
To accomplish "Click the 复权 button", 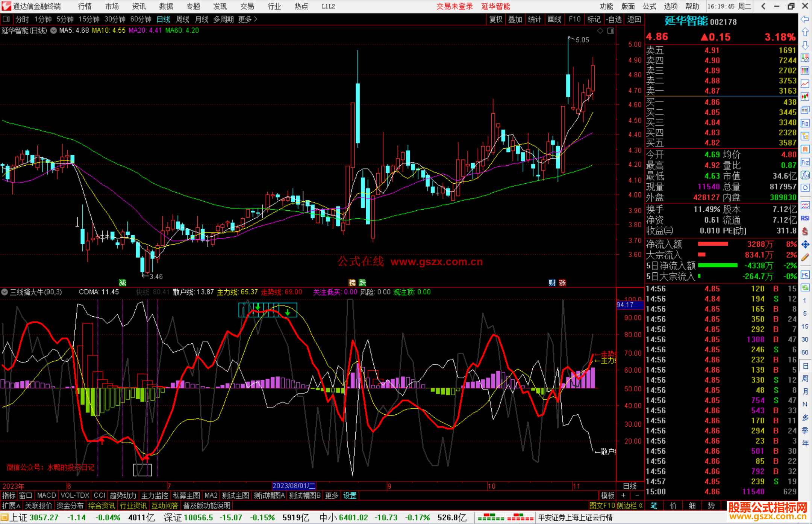I will click(496, 19).
